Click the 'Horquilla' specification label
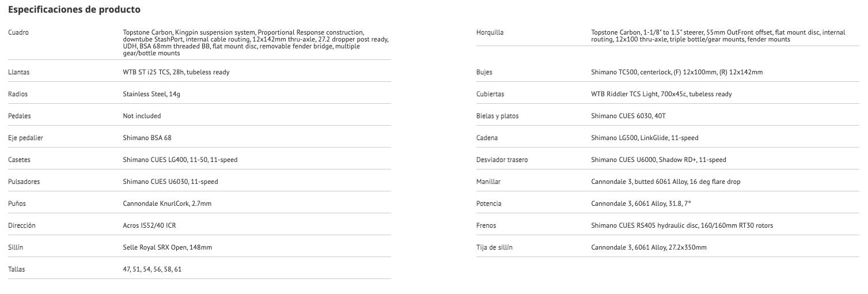 [490, 32]
